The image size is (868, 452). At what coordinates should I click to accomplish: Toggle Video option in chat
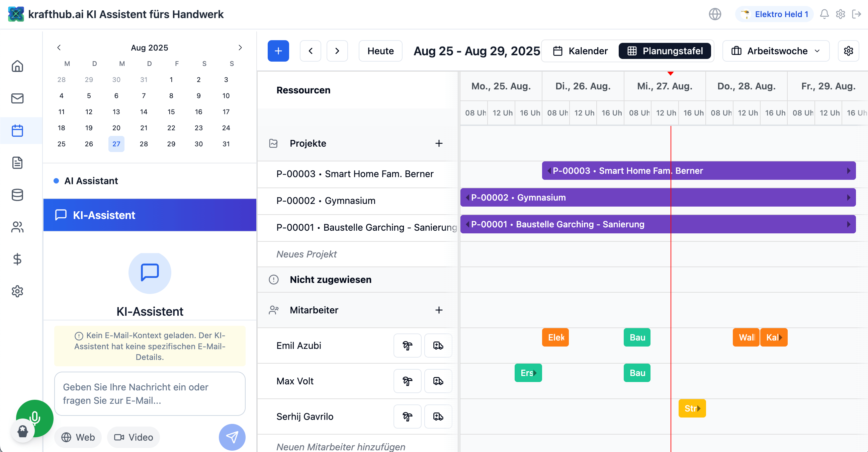click(x=134, y=437)
